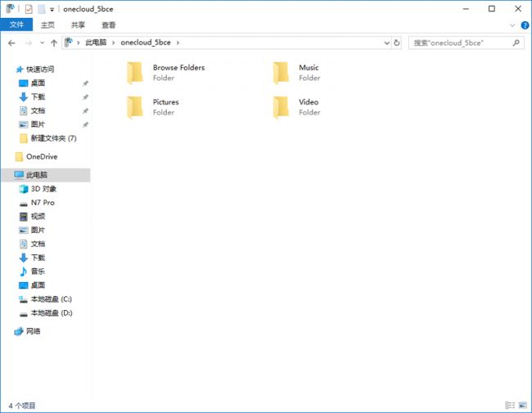Open the 文件 menu tab
The height and width of the screenshot is (413, 532).
point(16,25)
